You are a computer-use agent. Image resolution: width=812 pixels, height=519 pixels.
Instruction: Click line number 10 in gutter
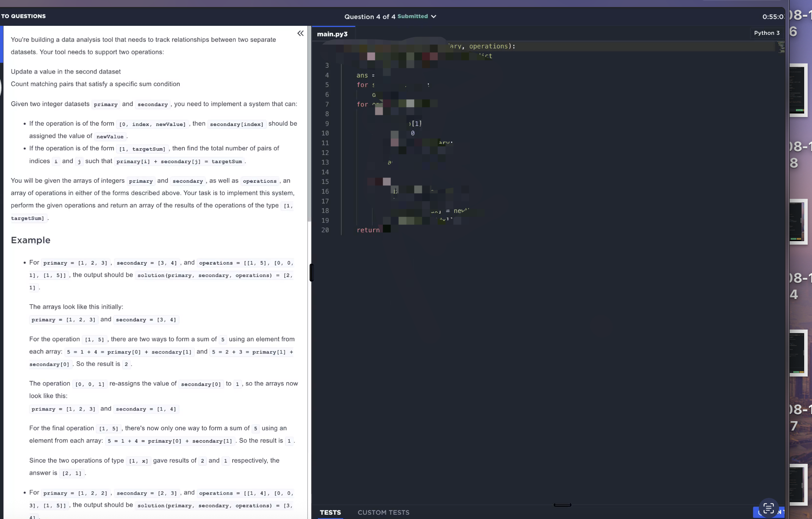coord(325,133)
